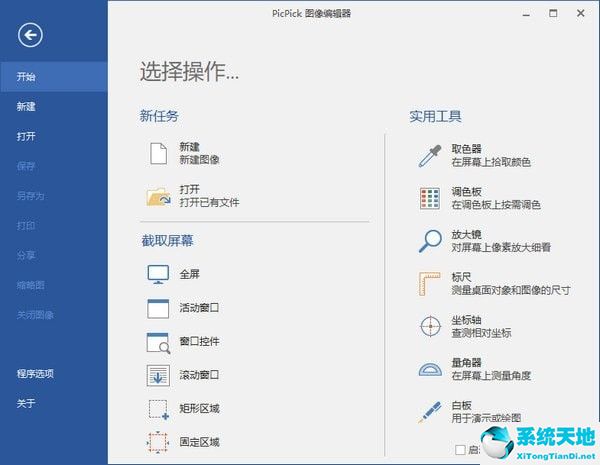600x465 pixels.
Task: Click the 打开已有文件 text link
Action: click(209, 202)
